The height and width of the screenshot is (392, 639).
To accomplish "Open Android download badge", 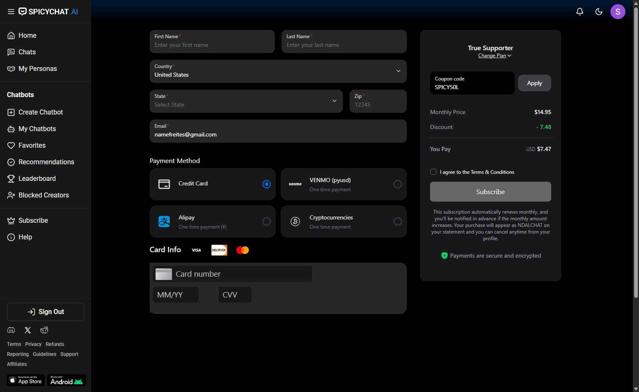I will click(x=66, y=381).
